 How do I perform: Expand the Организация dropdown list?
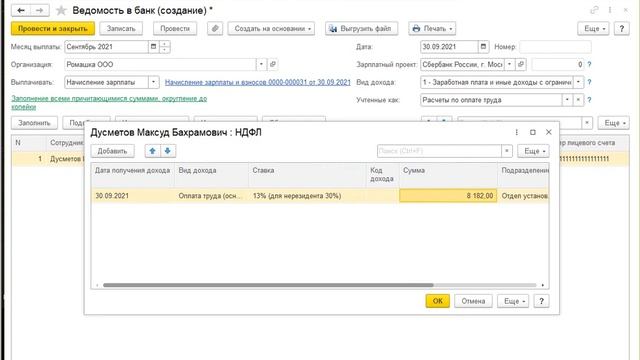click(x=261, y=64)
